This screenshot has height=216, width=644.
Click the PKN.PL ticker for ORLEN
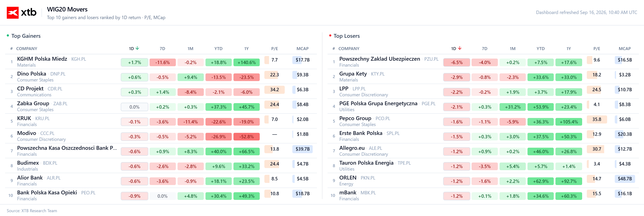pyautogui.click(x=368, y=178)
